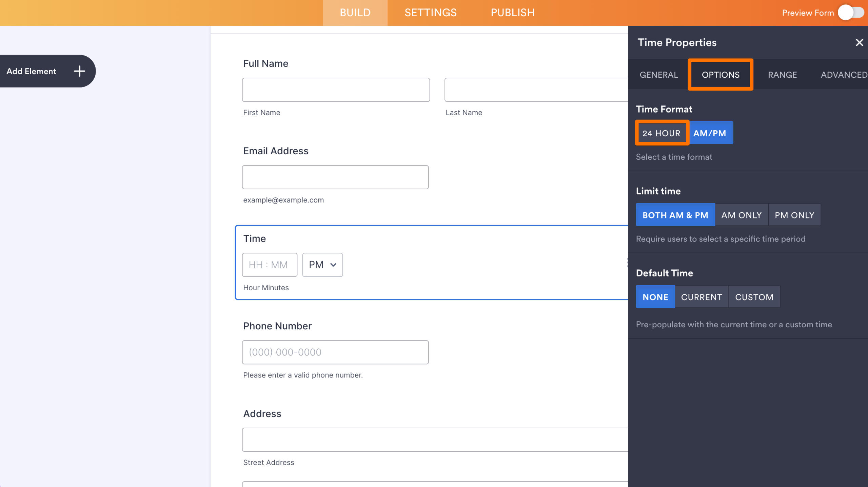The image size is (868, 487).
Task: Enable AM ONLY time limit
Action: [x=741, y=215]
